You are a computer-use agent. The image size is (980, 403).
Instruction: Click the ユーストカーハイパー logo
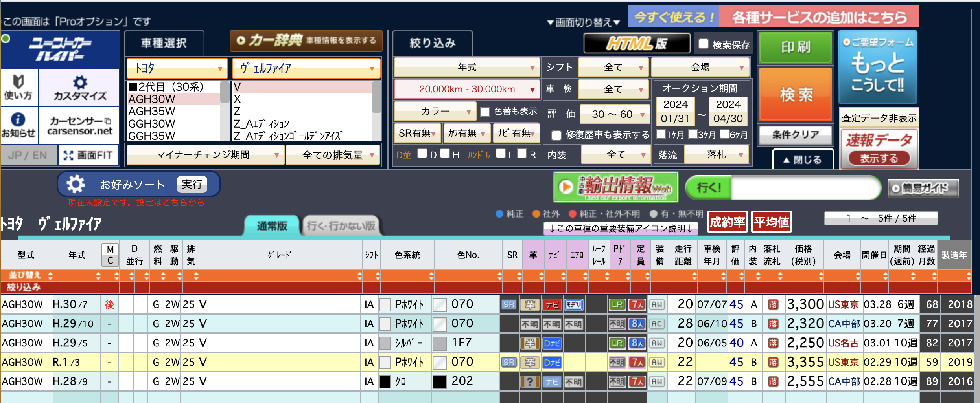point(60,50)
